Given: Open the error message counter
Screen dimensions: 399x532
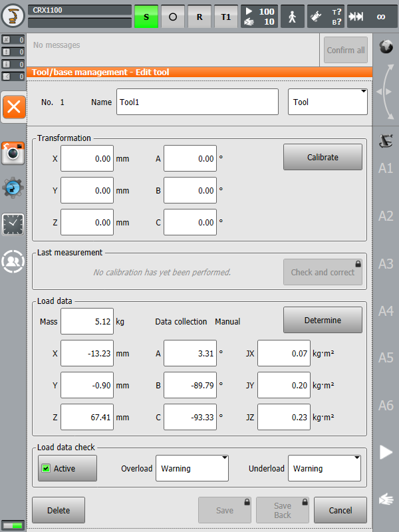Looking at the screenshot, I should [13, 40].
